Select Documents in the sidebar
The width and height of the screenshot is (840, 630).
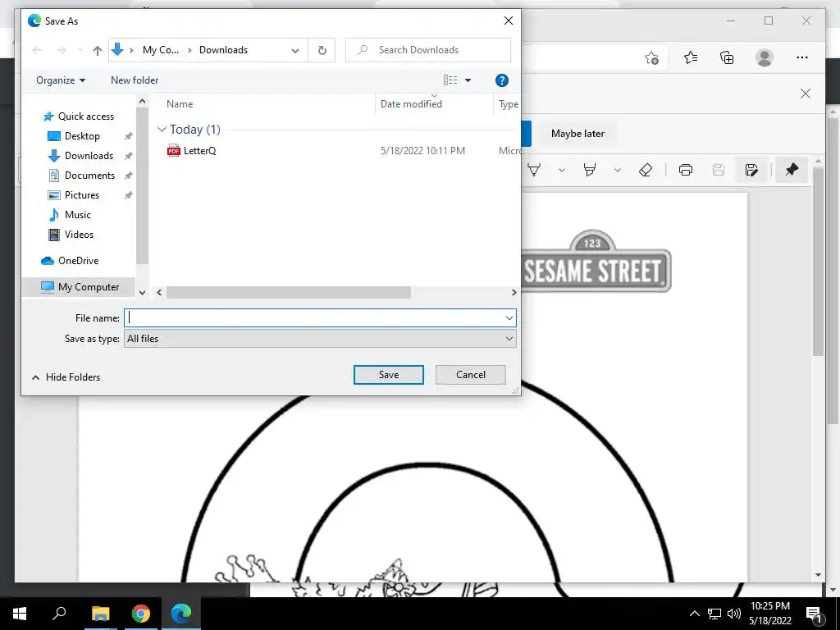(89, 176)
